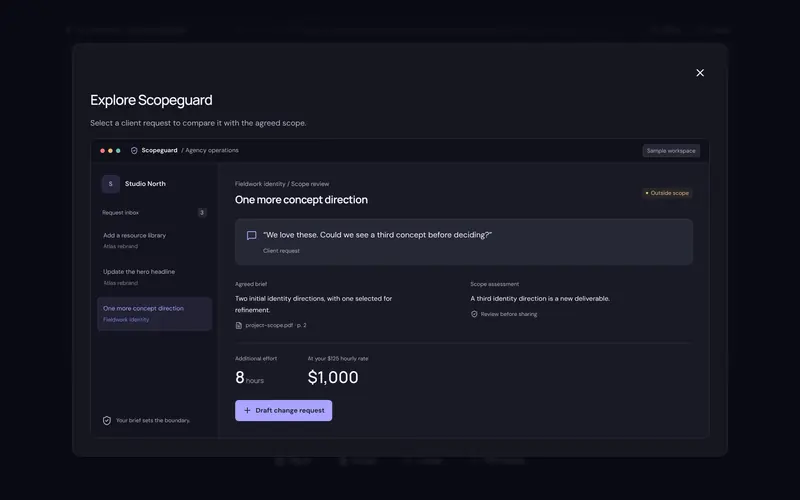800x500 pixels.
Task: Click the client request speech bubble icon
Action: tap(252, 235)
